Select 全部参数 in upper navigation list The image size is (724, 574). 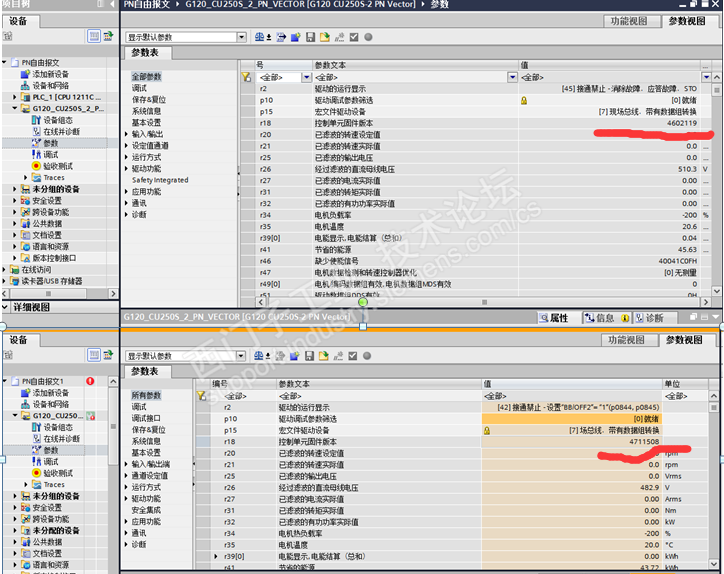click(x=146, y=77)
